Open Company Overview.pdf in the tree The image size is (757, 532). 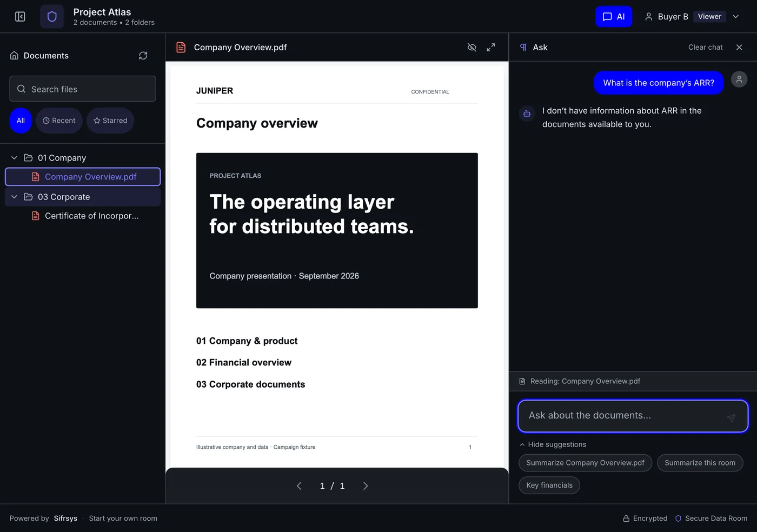pyautogui.click(x=83, y=177)
